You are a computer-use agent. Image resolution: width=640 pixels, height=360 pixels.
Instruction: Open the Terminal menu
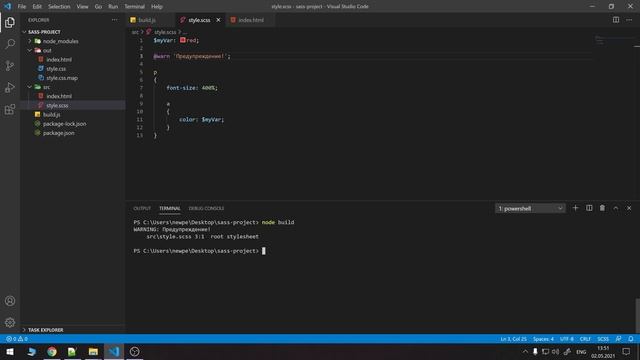(x=134, y=7)
